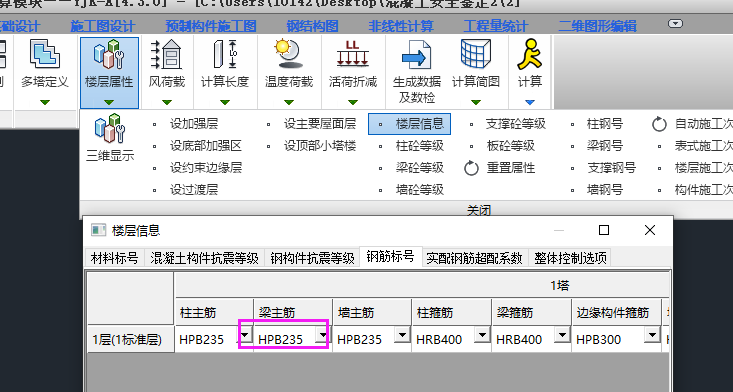Expand the 计算 blue dropdown arrow

coord(529,102)
